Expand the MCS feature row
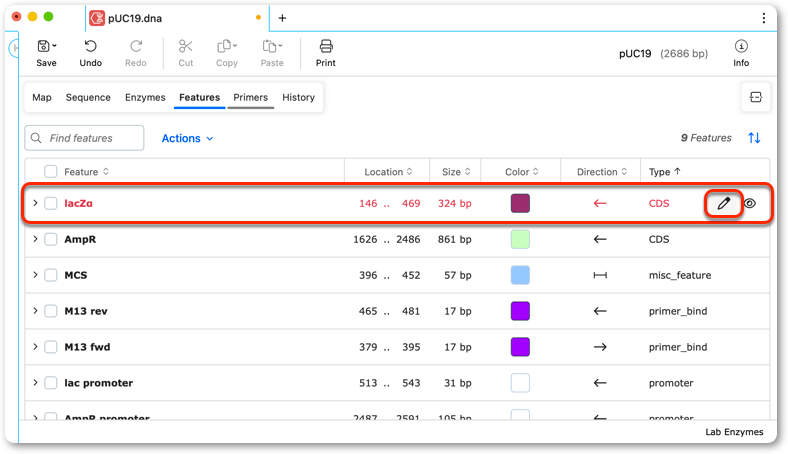This screenshot has height=454, width=788. tap(35, 275)
